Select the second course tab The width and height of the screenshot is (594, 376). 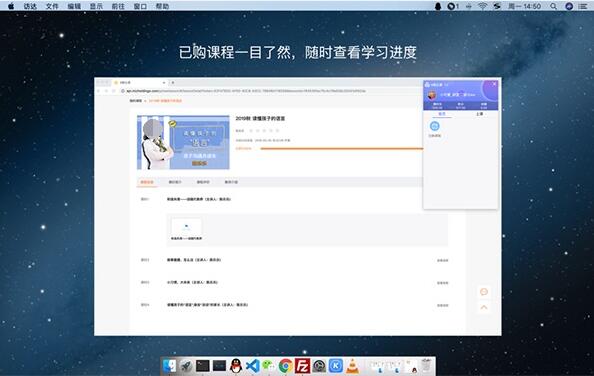point(175,182)
